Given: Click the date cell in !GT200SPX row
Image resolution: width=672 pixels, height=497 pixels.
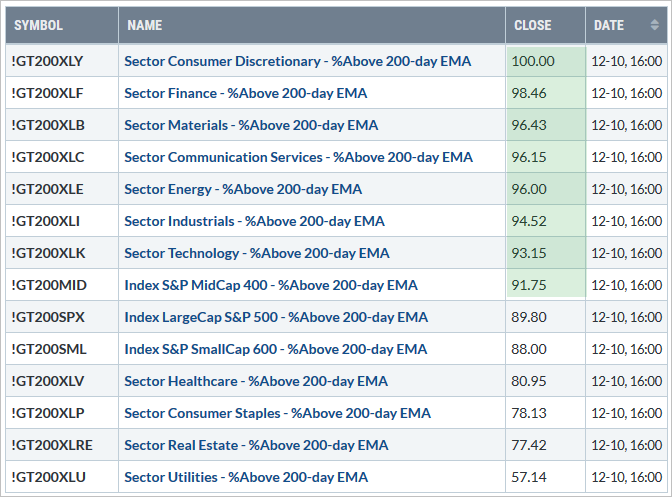Looking at the screenshot, I should pos(627,317).
